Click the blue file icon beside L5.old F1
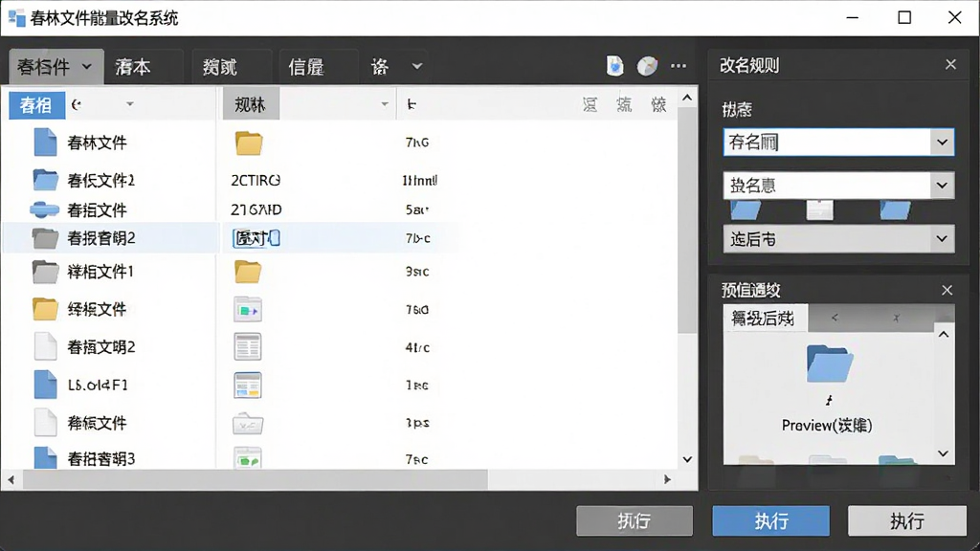This screenshot has width=980, height=551. tap(45, 385)
